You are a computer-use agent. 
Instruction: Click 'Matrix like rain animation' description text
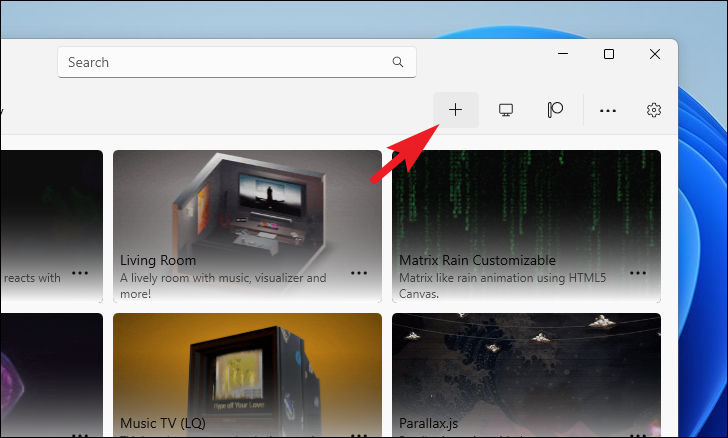(503, 285)
